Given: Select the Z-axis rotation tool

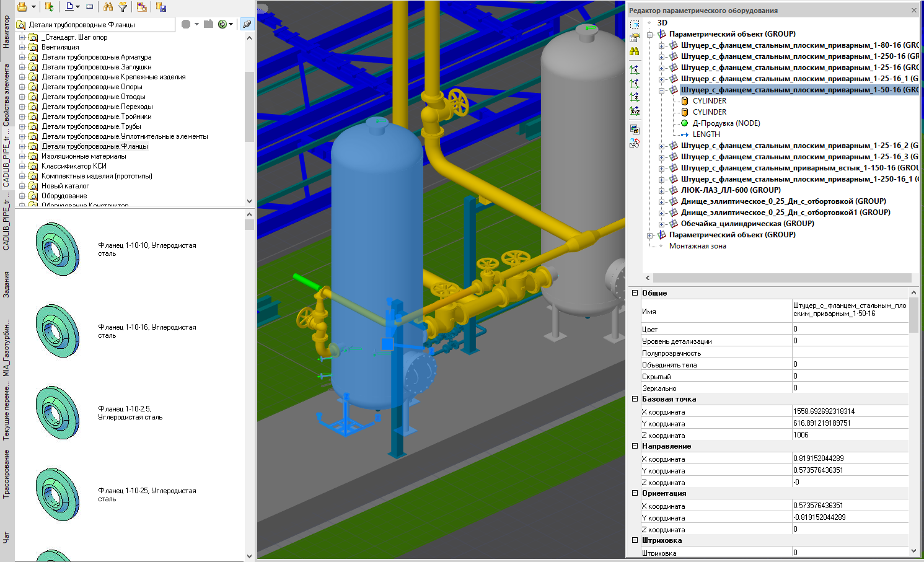Looking at the screenshot, I should click(635, 97).
